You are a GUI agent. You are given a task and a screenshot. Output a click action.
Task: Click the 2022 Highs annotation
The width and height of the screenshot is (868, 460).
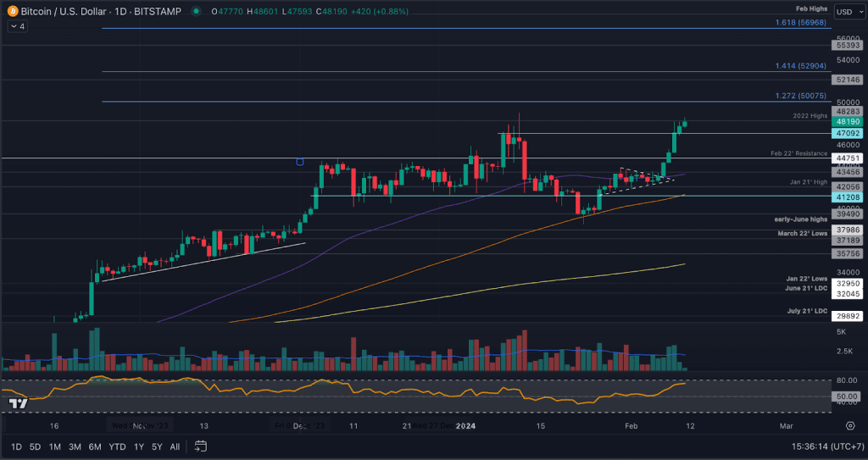point(810,116)
